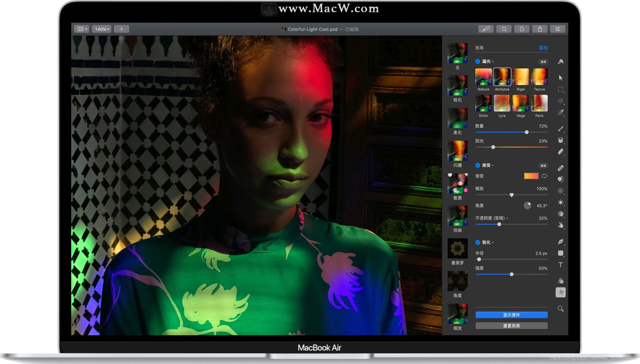Choose the 散景 bokeh effect category

[457, 184]
